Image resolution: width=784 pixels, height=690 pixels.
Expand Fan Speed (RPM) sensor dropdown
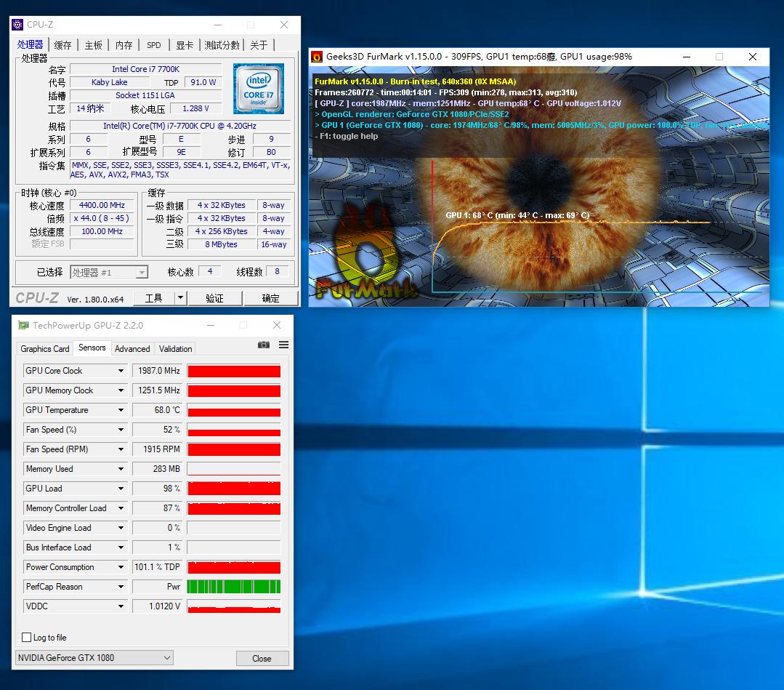(121, 449)
